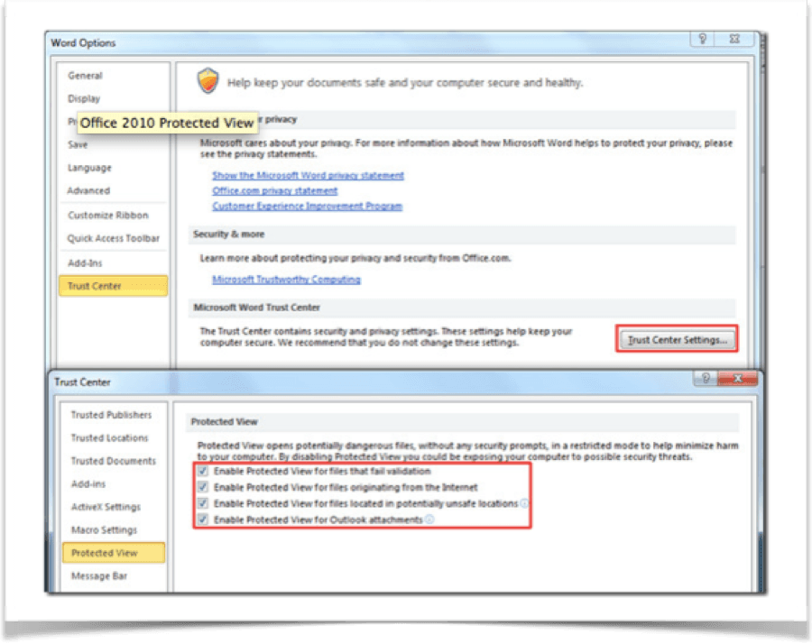Toggle Protected View for files from the Internet
The height and width of the screenshot is (644, 812).
pyautogui.click(x=203, y=487)
